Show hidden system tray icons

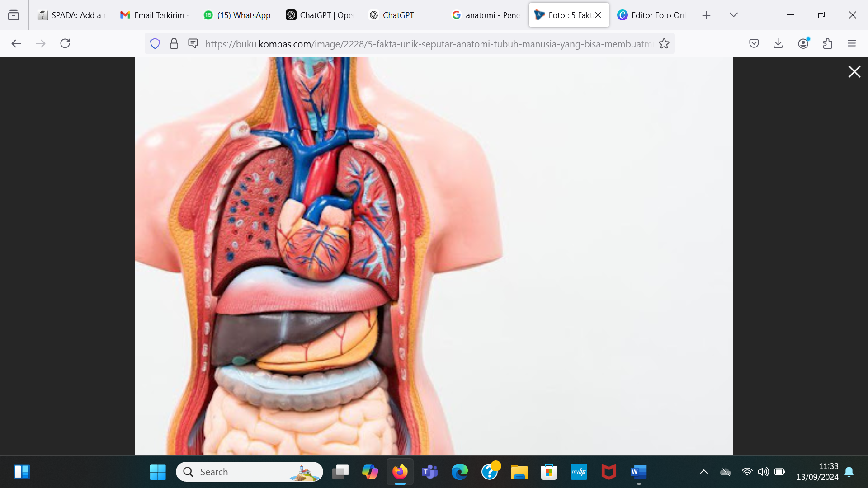(704, 472)
